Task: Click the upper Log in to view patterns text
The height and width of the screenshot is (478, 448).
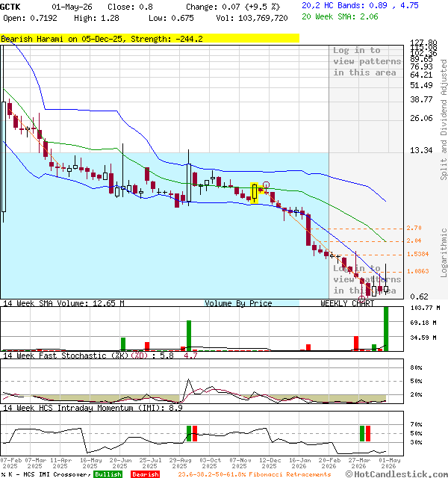Action: [367, 61]
